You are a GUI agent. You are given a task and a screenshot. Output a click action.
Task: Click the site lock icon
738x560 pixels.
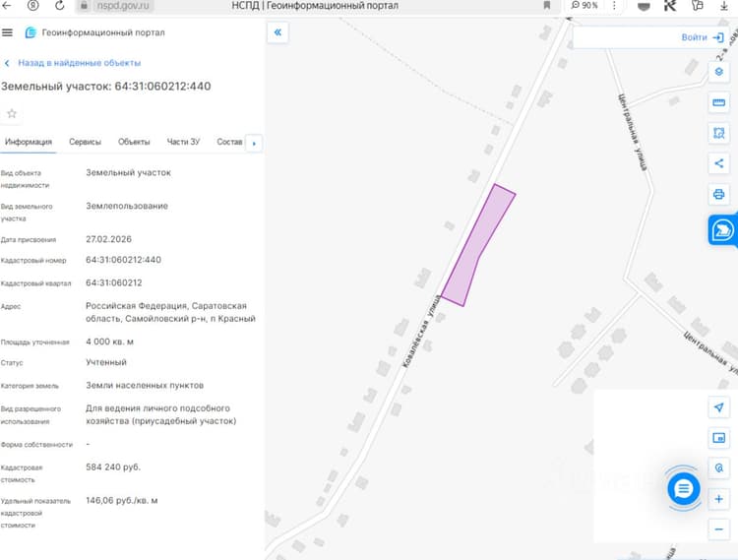coord(84,6)
